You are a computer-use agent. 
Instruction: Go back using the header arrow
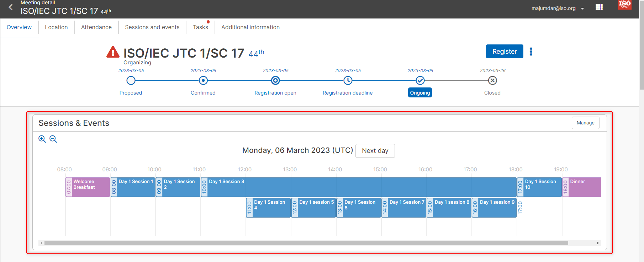click(x=11, y=7)
